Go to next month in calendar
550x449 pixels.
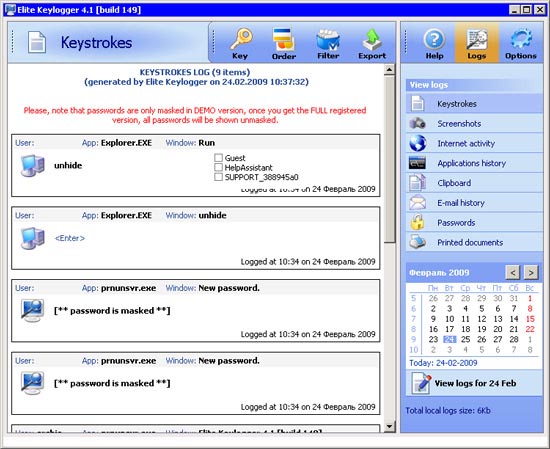(x=531, y=273)
